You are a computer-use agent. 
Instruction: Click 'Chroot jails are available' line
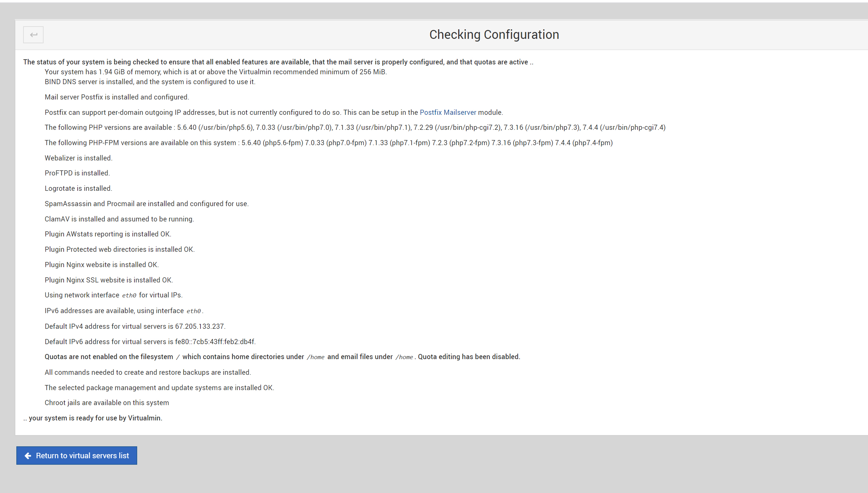click(107, 403)
